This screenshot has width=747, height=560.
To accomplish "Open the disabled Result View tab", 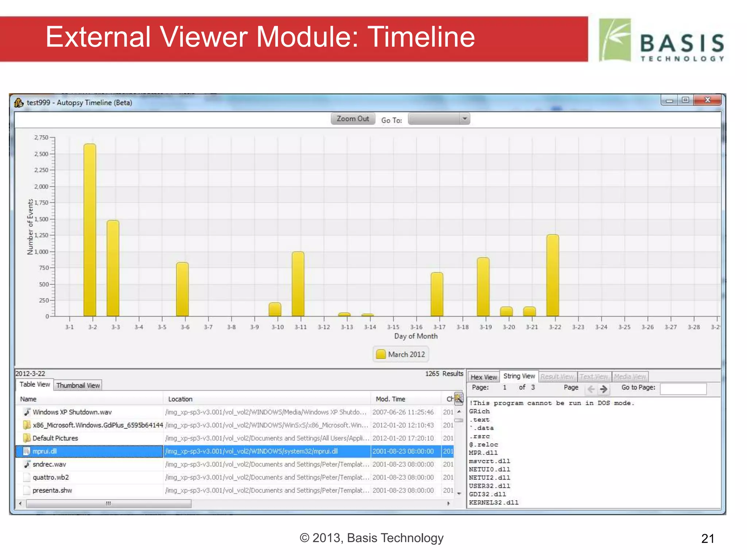I will tap(557, 377).
